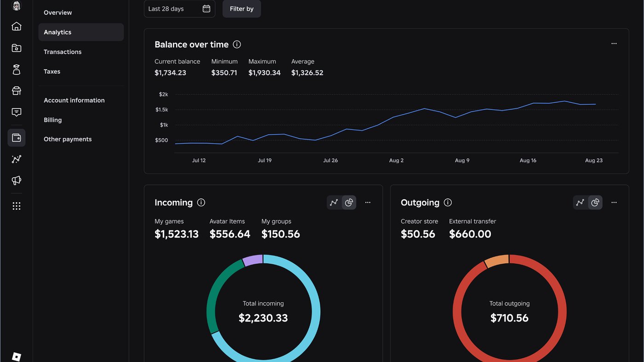Click the External transfer $660.00 value
Image resolution: width=644 pixels, height=362 pixels.
coord(470,234)
